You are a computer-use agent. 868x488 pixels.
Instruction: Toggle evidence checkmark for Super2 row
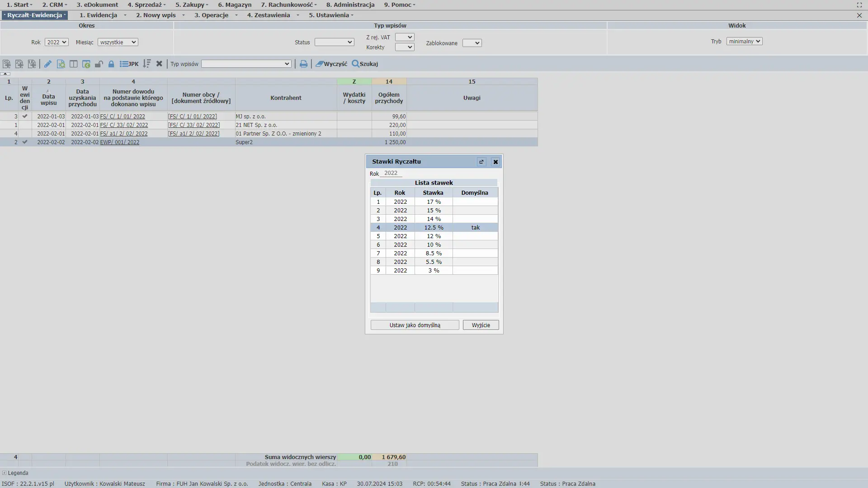pos(25,142)
